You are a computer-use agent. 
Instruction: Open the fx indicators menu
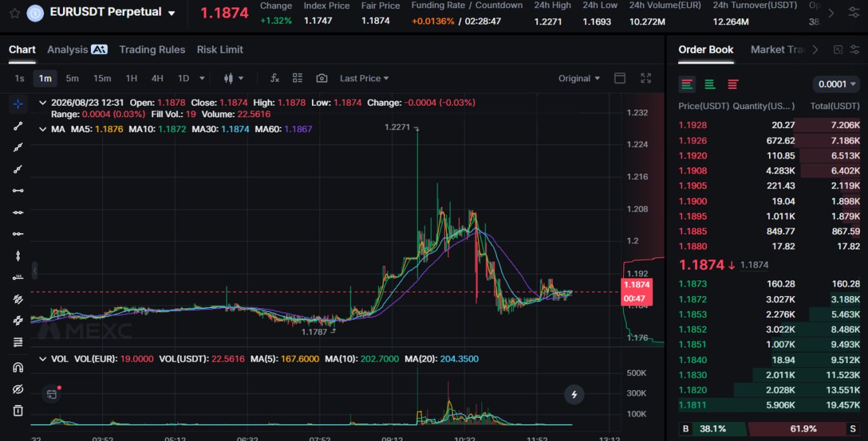pyautogui.click(x=275, y=78)
